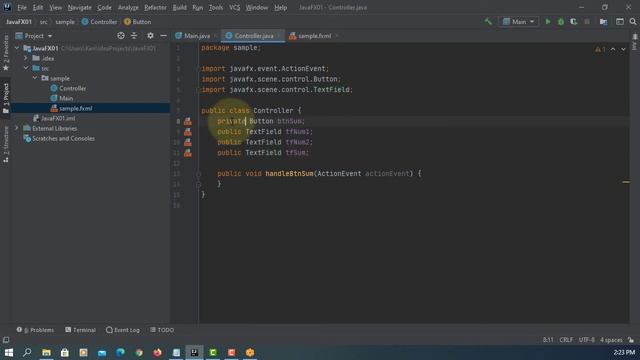
Task: Open File Explorer from taskbar
Action: pos(46,352)
